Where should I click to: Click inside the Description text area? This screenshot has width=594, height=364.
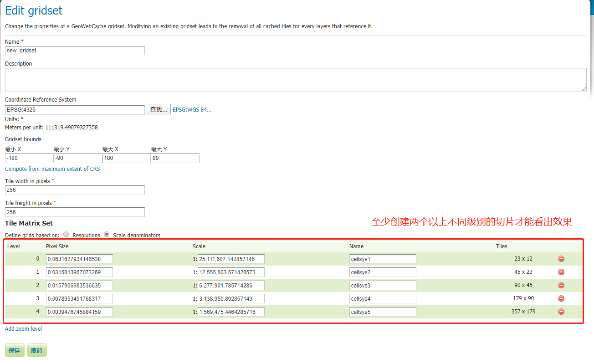coord(296,80)
